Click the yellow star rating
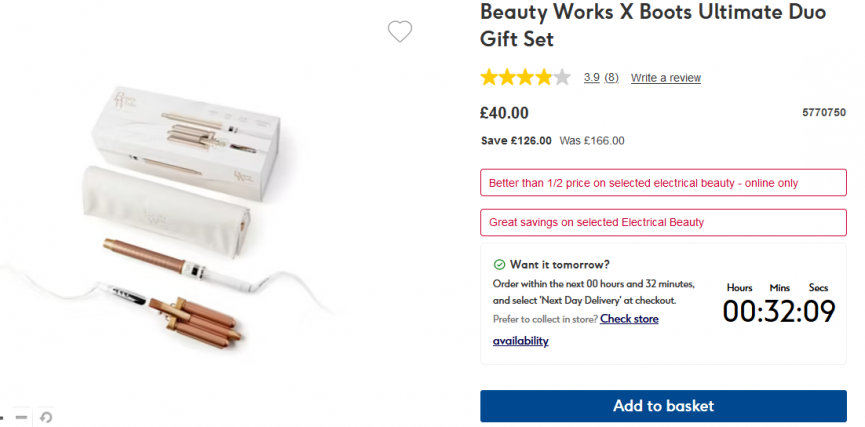 click(525, 77)
